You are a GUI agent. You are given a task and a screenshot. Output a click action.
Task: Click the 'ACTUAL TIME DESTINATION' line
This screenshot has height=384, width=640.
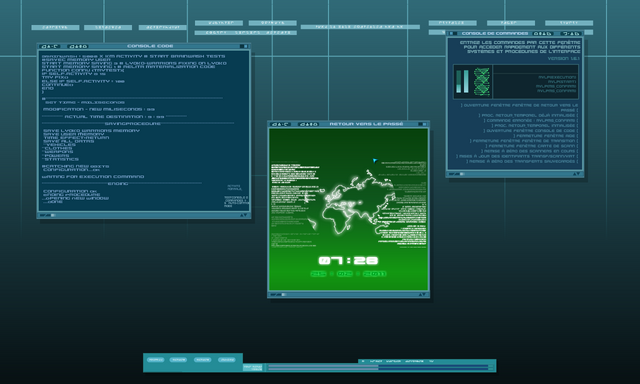point(114,117)
